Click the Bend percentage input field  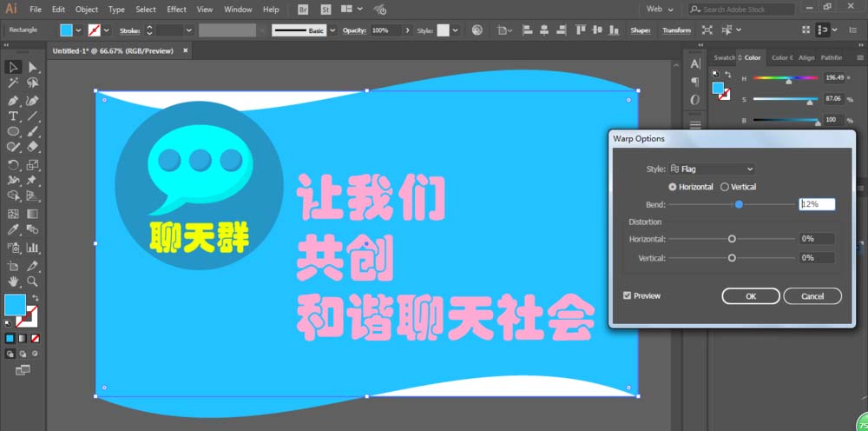point(817,204)
